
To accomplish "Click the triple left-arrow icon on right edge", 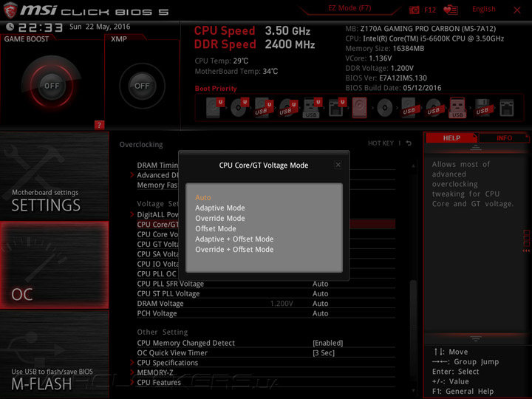I will tap(526, 251).
